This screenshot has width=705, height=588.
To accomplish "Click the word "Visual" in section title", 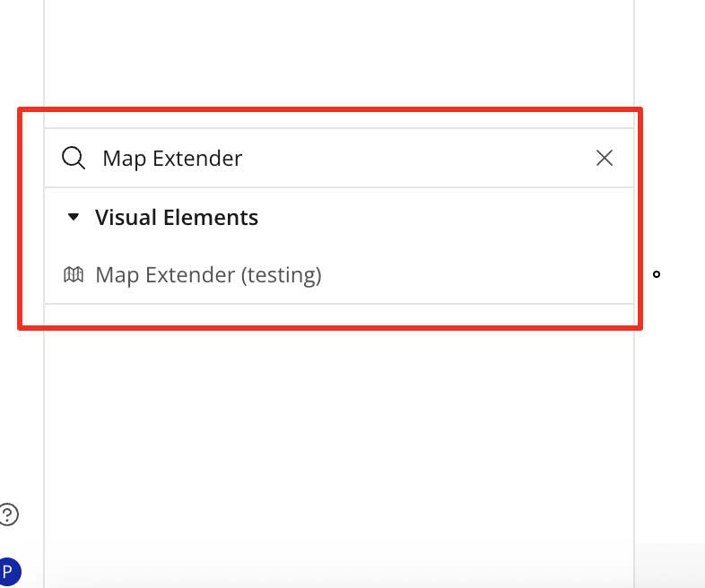I will 123,218.
